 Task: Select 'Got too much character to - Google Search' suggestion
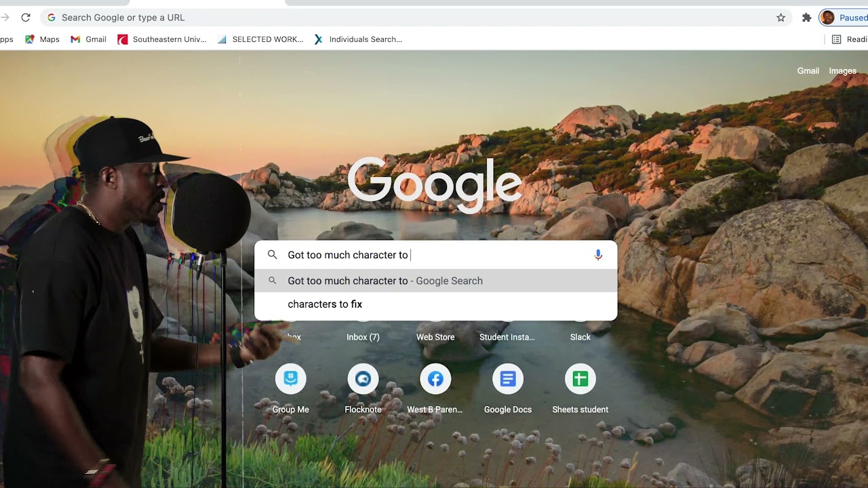(x=435, y=281)
